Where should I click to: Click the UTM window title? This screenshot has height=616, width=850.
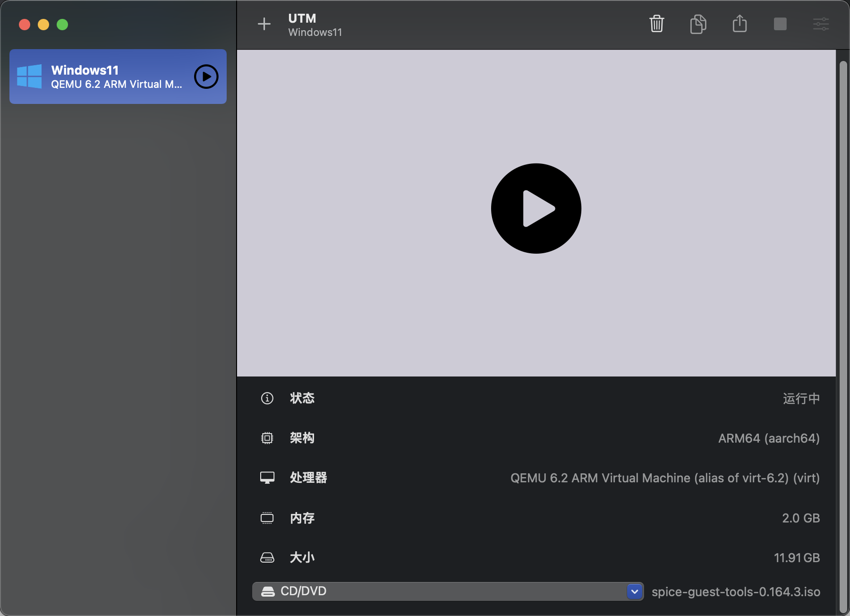(301, 18)
